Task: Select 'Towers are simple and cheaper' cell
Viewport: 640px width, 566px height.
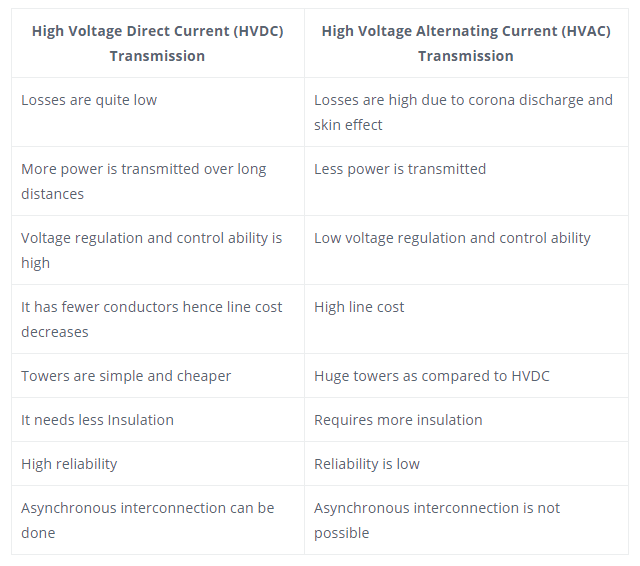Action: (x=158, y=376)
